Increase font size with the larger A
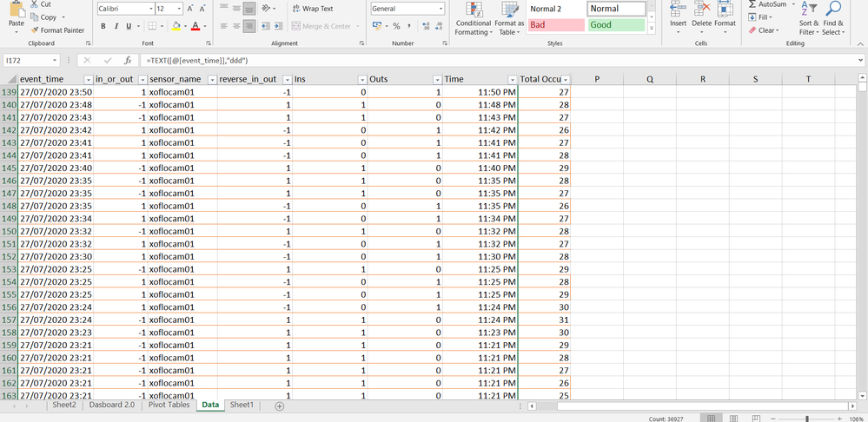 coord(190,9)
